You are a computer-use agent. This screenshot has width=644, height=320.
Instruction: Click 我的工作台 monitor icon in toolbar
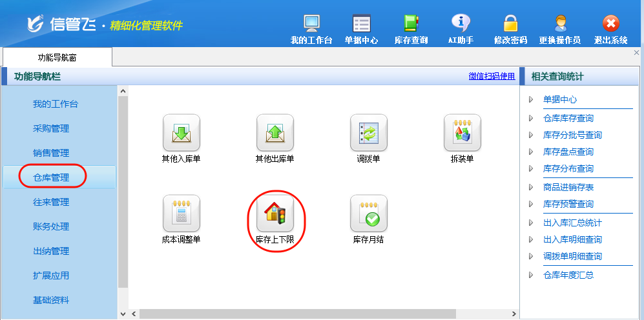coord(311,24)
